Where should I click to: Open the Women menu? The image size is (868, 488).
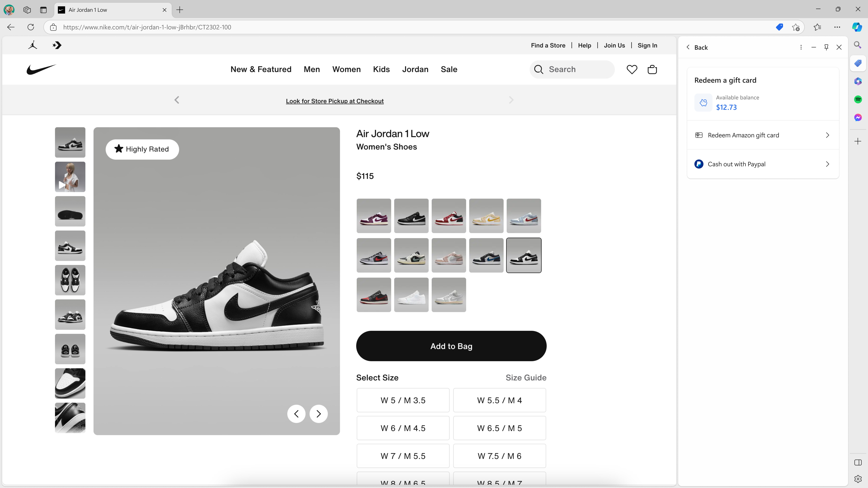click(x=346, y=69)
